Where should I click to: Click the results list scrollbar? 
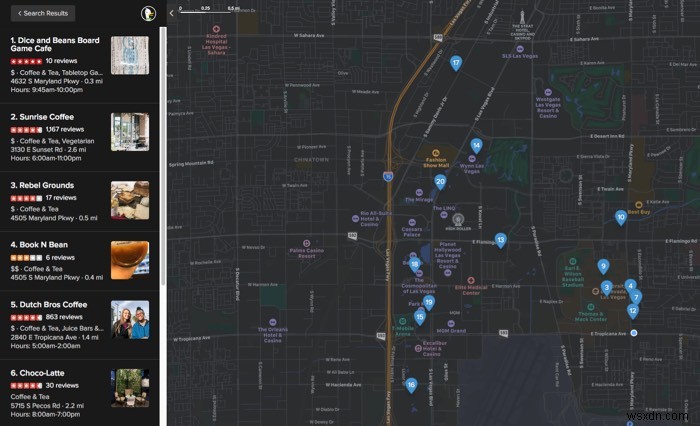pos(163,156)
